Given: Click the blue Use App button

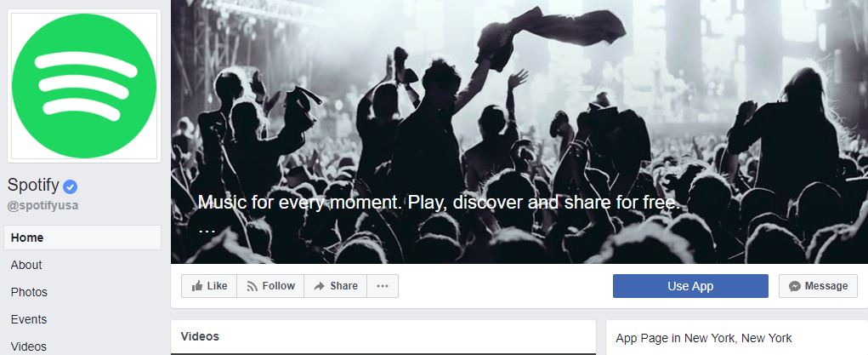Looking at the screenshot, I should (690, 286).
